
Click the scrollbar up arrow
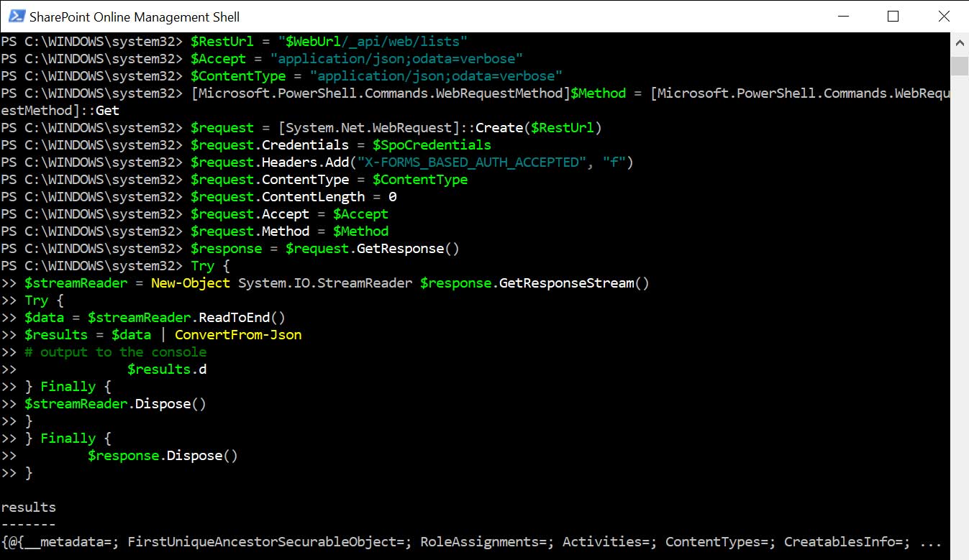(960, 43)
